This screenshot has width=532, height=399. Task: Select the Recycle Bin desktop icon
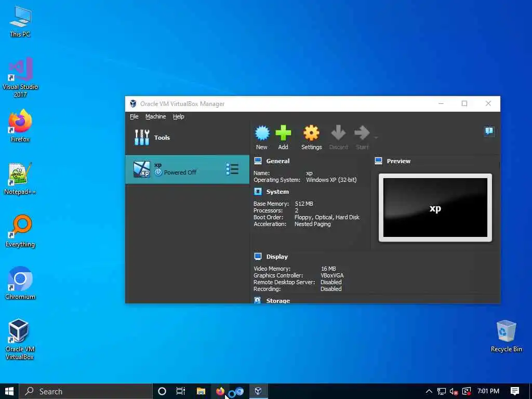[506, 336]
